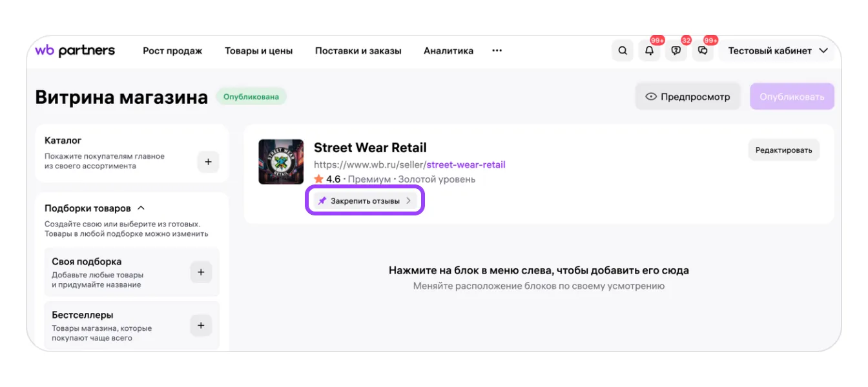
Task: Expand the Тестовый кабинет account dropdown
Action: pyautogui.click(x=778, y=51)
